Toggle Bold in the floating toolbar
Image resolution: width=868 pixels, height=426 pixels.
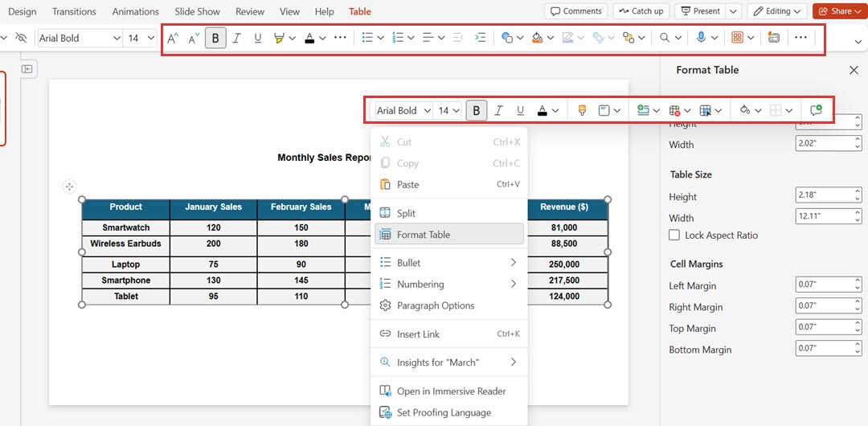click(477, 111)
